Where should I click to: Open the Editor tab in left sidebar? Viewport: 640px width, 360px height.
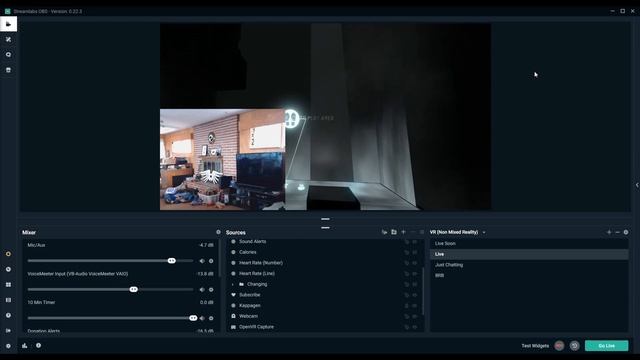8,24
